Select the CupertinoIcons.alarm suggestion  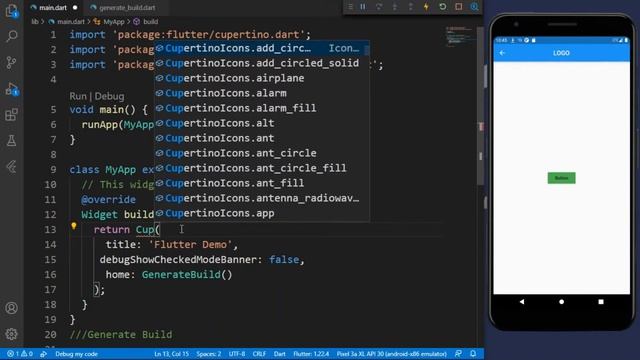click(x=262, y=93)
